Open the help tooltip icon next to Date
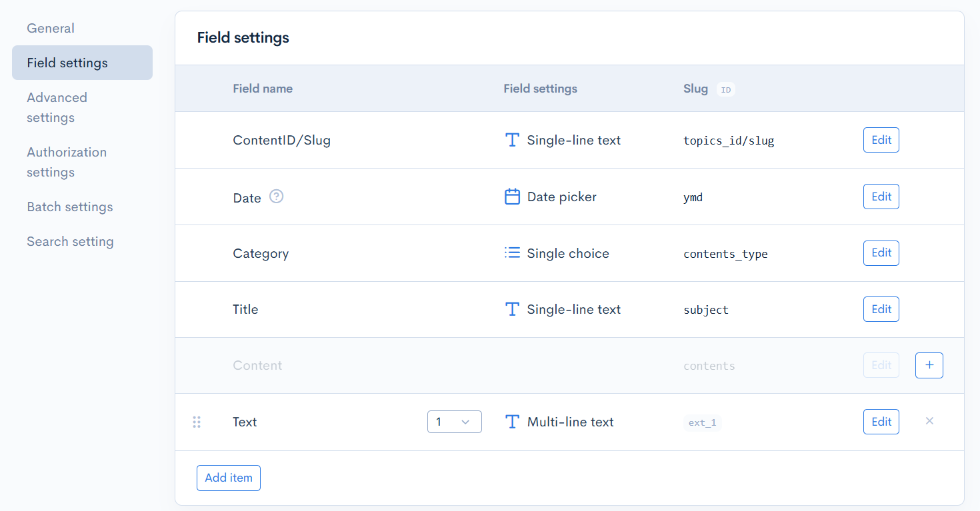 pos(276,196)
